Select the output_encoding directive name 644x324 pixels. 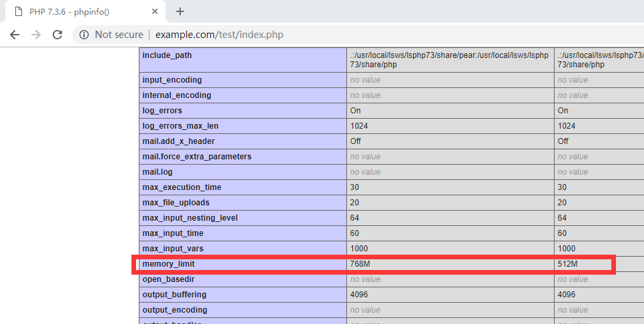coord(175,310)
